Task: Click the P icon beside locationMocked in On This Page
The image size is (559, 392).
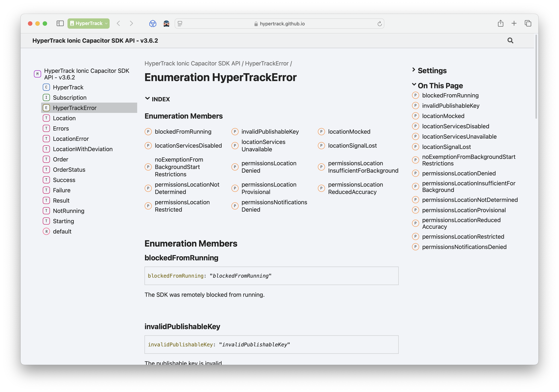Action: tap(415, 116)
